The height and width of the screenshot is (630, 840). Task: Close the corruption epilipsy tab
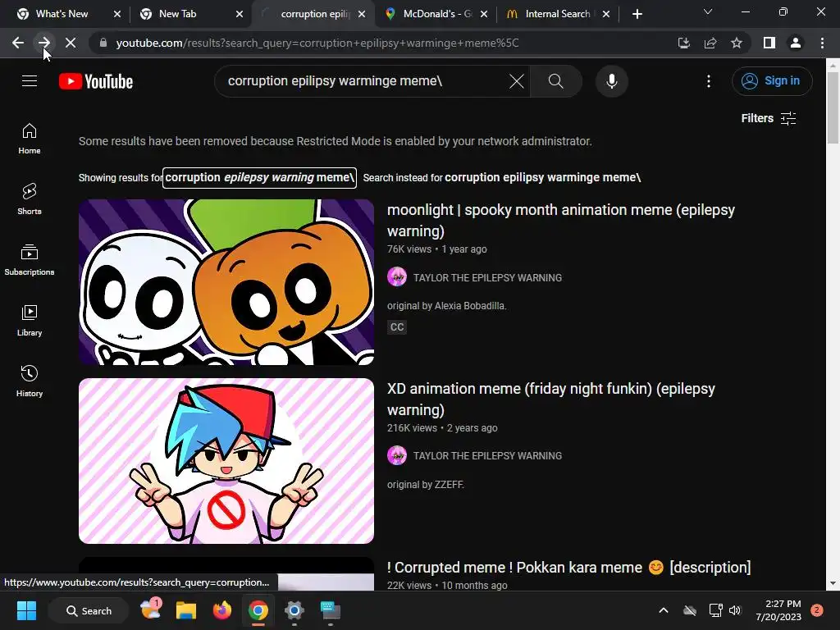point(362,15)
